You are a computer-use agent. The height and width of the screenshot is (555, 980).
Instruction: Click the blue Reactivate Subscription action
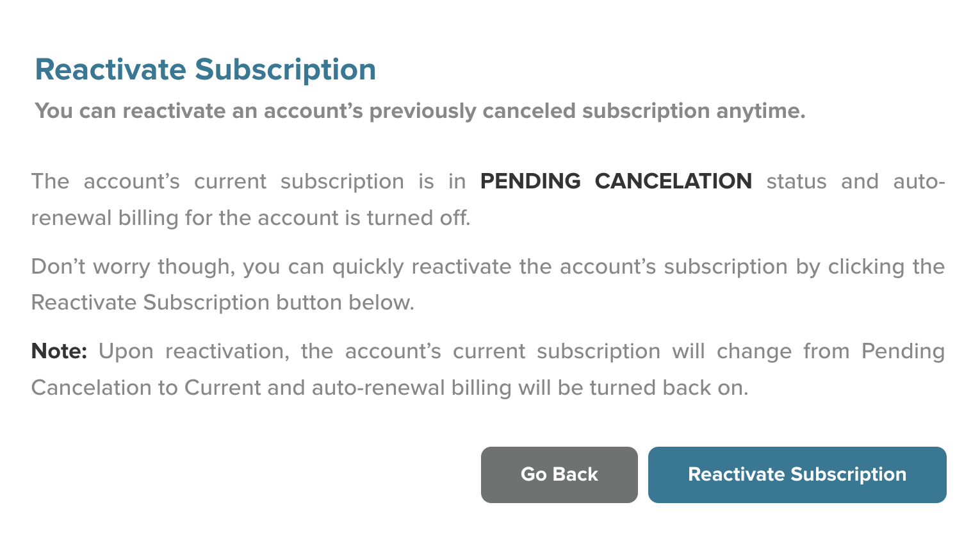797,474
